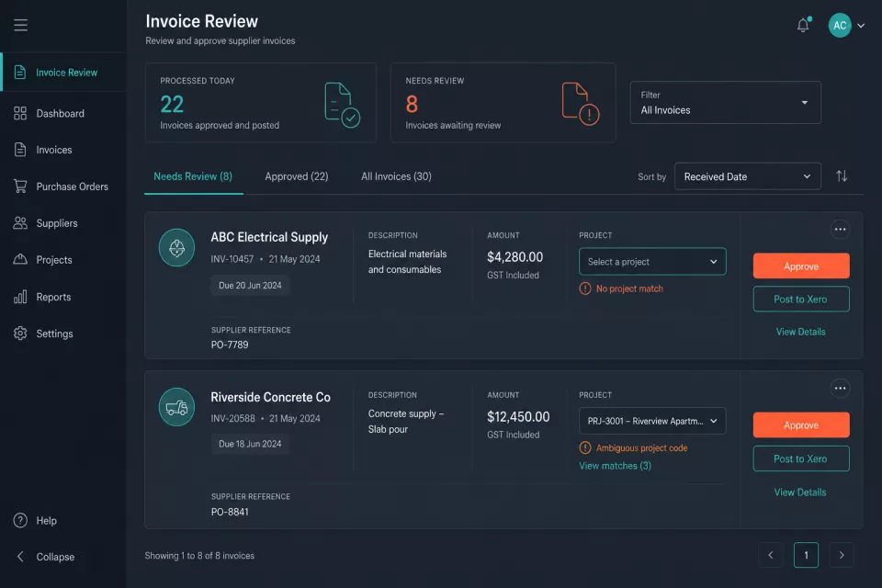The height and width of the screenshot is (588, 882).
Task: Click the Dashboard grid icon
Action: tap(20, 113)
